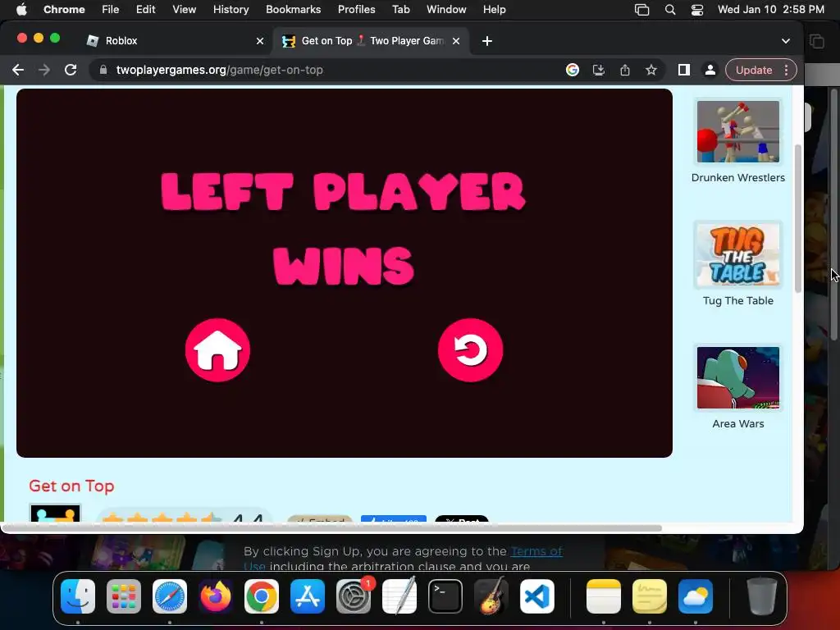
Task: Open the File menu
Action: click(x=111, y=10)
